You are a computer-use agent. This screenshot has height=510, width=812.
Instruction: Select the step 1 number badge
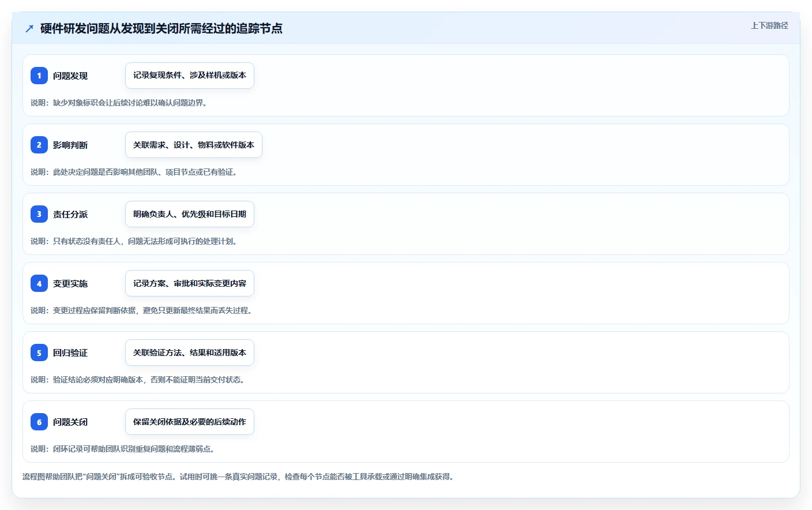click(x=39, y=76)
